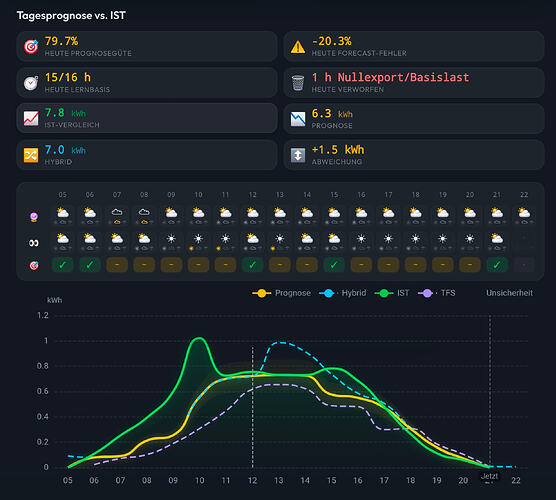Click the +1.5 kWh Abweichung value
Image resolution: width=556 pixels, height=500 pixels.
[338, 150]
